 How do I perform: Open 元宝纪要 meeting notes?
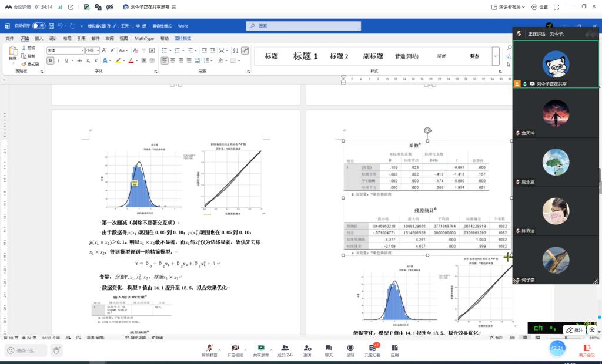(x=372, y=350)
